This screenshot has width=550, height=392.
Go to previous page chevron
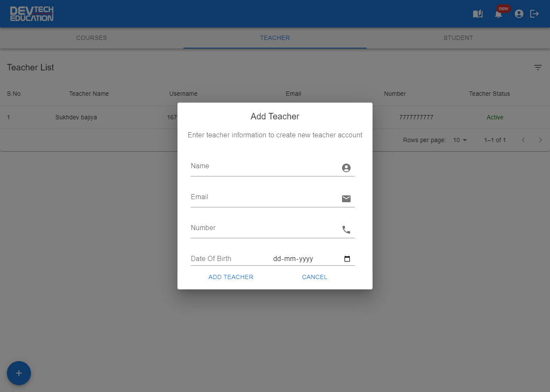pos(523,140)
